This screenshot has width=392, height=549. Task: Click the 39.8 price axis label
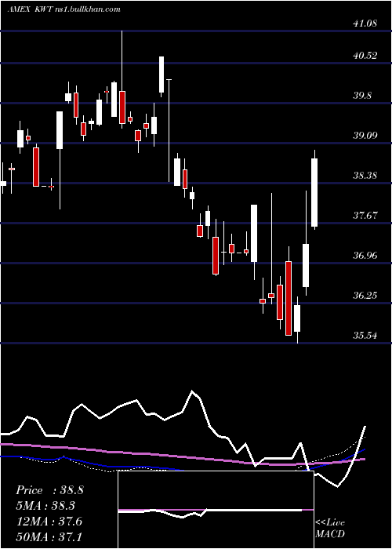[362, 95]
